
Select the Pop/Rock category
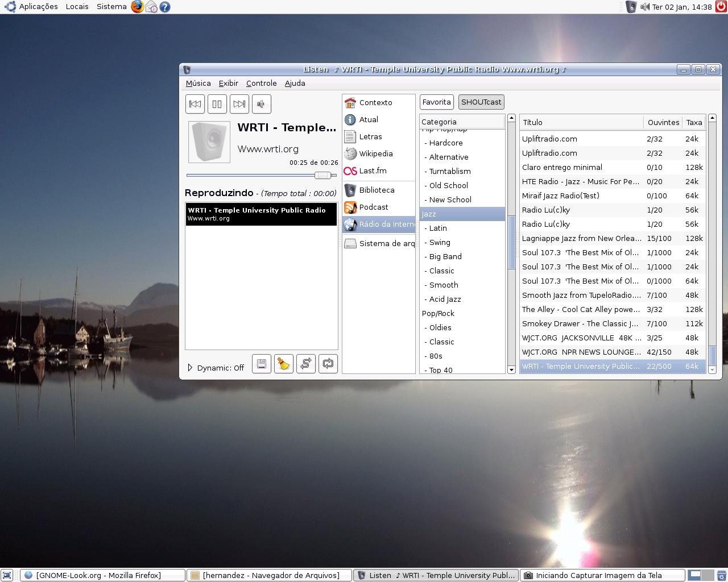click(462, 313)
